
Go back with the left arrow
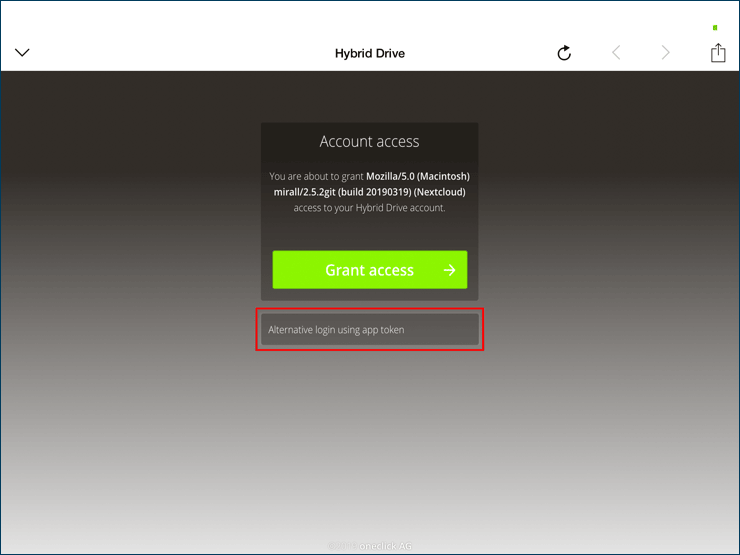pos(616,53)
